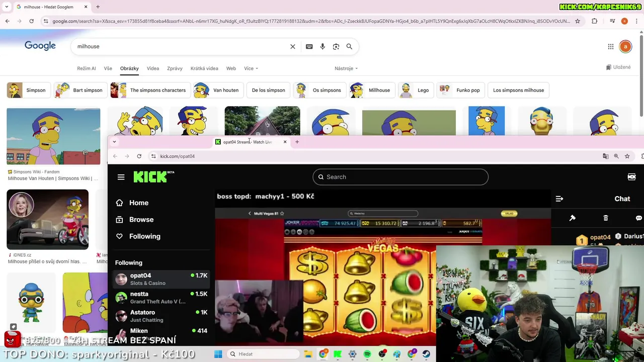This screenshot has height=362, width=644.
Task: Open new tab in Kick window
Action: pos(297,142)
